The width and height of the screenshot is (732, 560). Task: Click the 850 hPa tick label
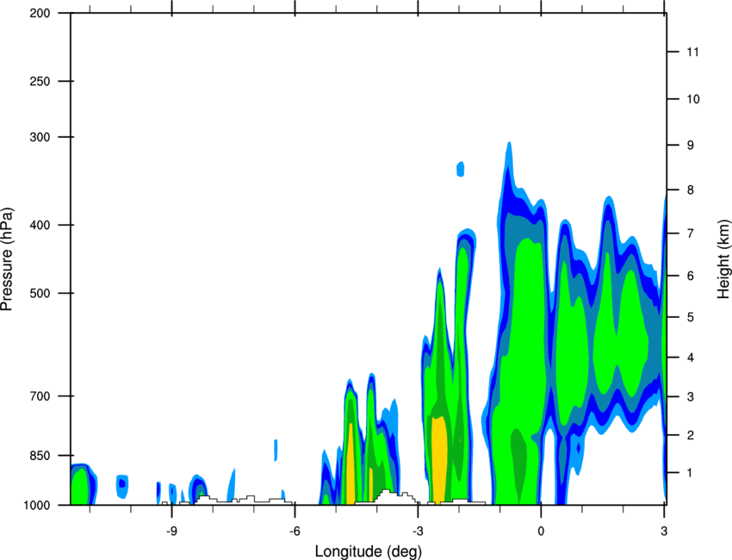(x=40, y=456)
